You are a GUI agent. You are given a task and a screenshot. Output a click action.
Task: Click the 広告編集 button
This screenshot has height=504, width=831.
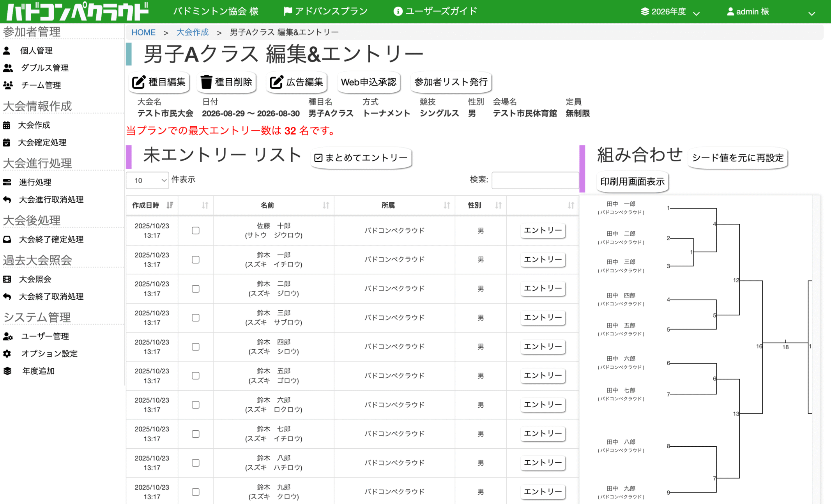pyautogui.click(x=297, y=82)
